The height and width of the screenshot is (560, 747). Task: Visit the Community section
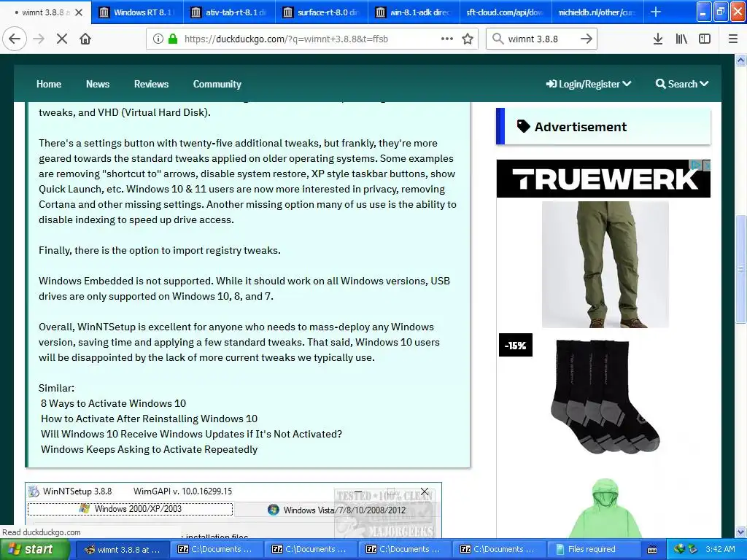pos(217,84)
